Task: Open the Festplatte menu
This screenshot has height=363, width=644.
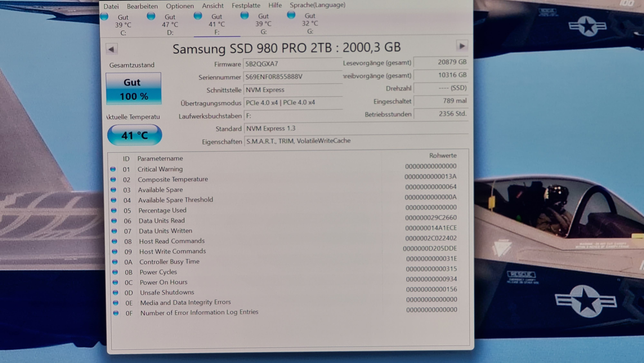Action: [246, 5]
